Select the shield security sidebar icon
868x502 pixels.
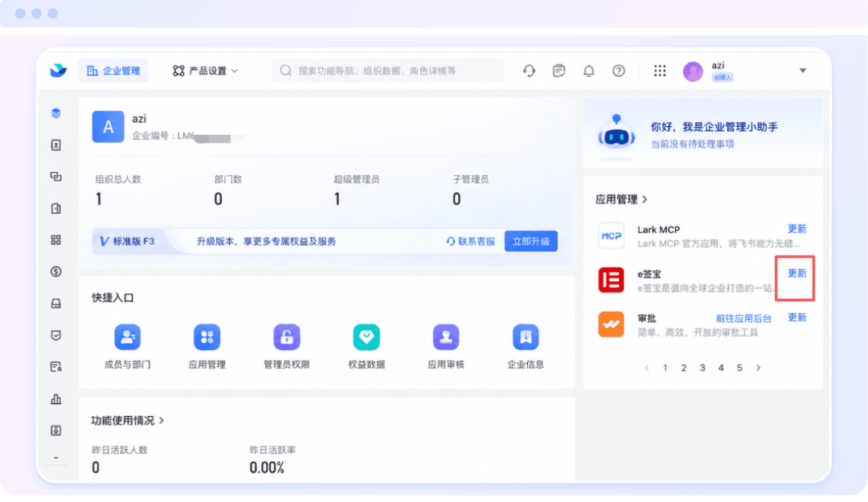click(56, 335)
